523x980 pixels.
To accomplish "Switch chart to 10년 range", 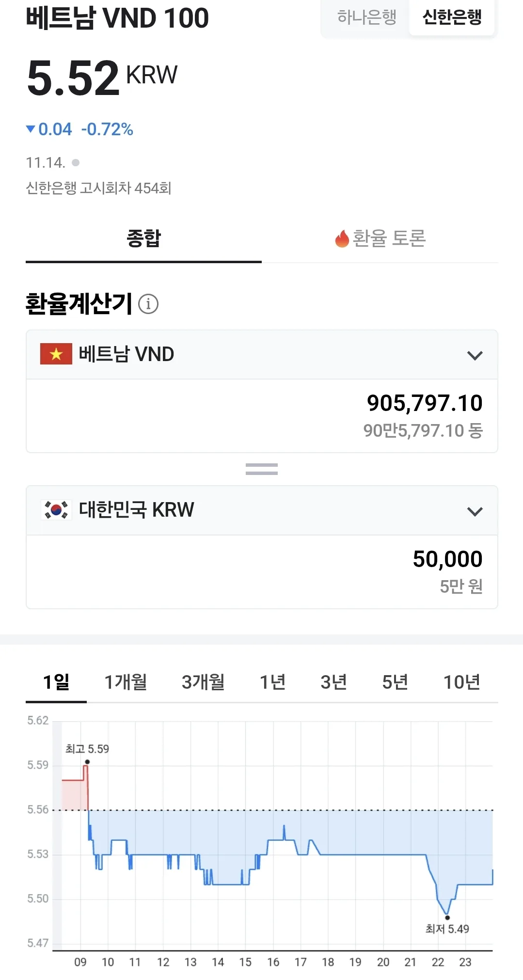I will (x=461, y=682).
